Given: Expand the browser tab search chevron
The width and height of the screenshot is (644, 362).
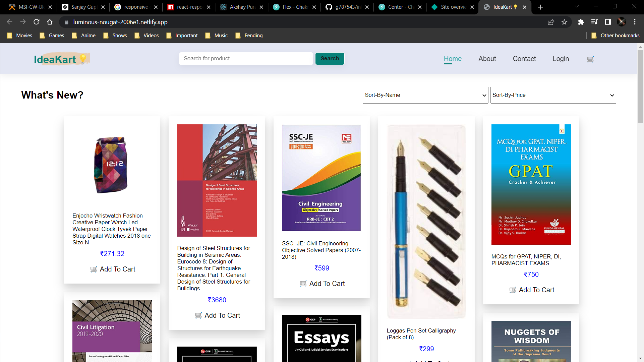Looking at the screenshot, I should tap(577, 6).
